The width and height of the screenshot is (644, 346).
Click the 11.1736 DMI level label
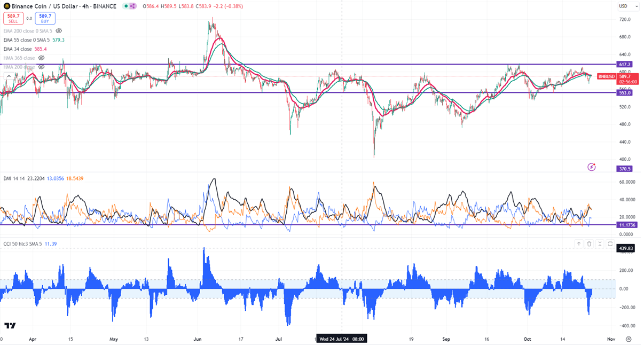(x=626, y=225)
